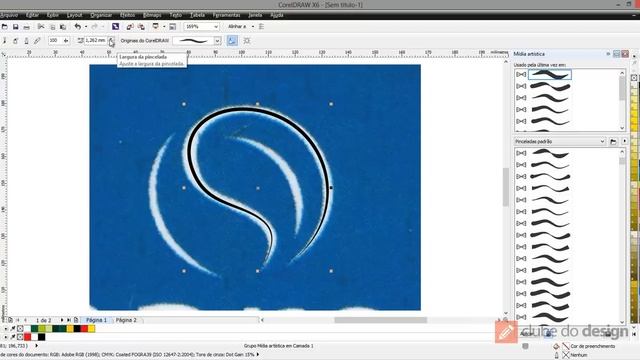Click the vertical canvas scrollbar
The height and width of the screenshot is (360, 640).
(506, 188)
